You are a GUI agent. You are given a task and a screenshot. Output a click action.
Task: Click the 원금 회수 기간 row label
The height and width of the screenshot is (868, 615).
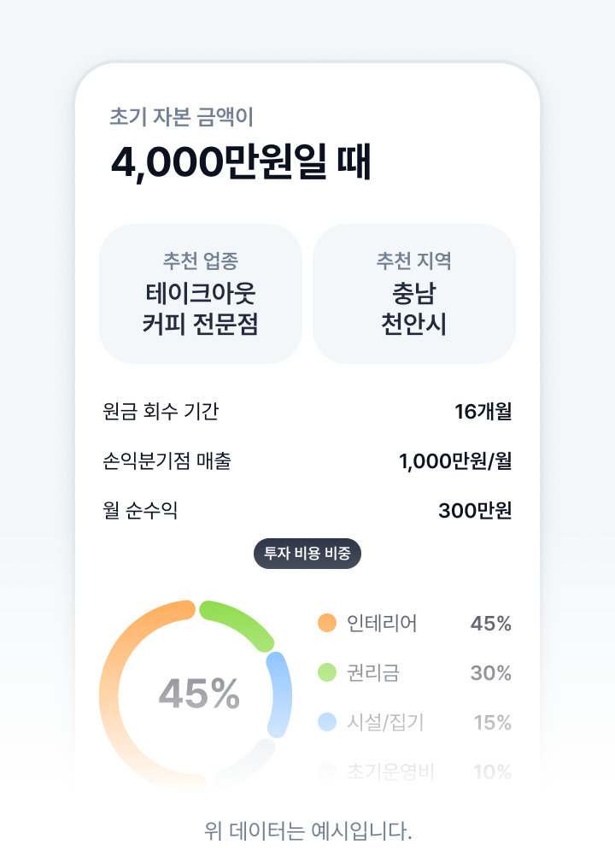pos(160,412)
